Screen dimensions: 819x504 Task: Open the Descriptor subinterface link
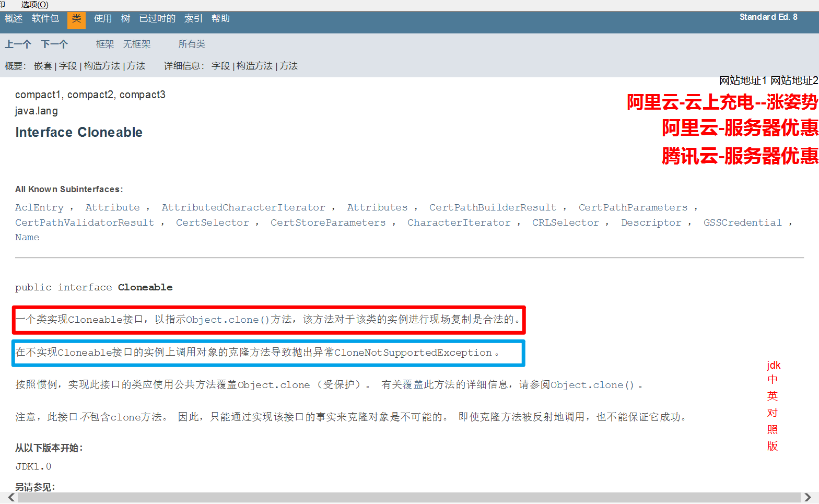[x=651, y=222]
